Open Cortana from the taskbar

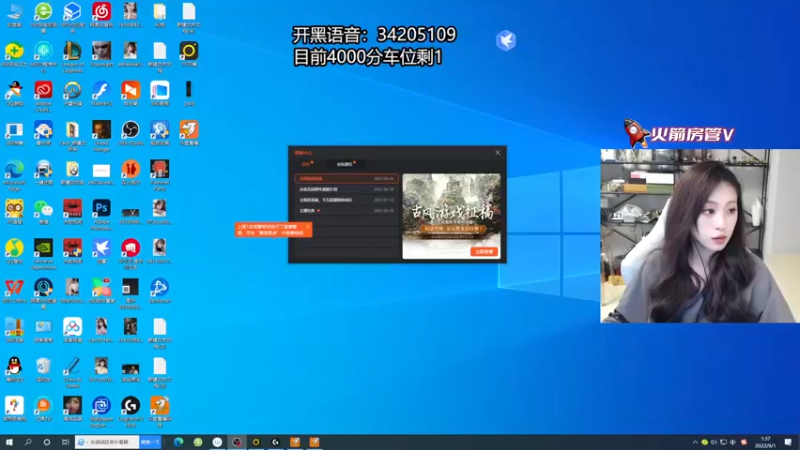(46, 442)
